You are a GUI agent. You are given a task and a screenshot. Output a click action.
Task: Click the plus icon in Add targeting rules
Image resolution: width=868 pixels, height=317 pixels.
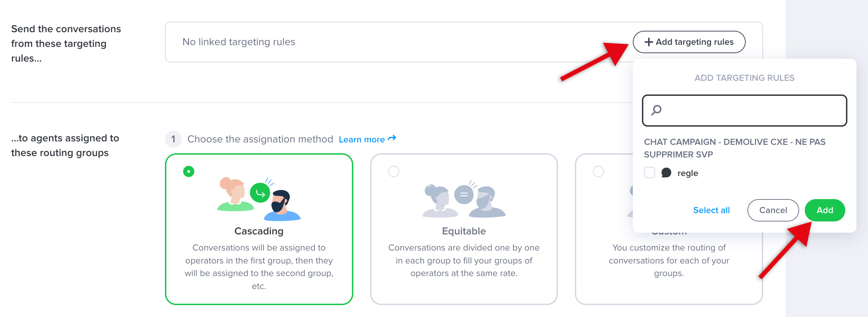coord(649,42)
